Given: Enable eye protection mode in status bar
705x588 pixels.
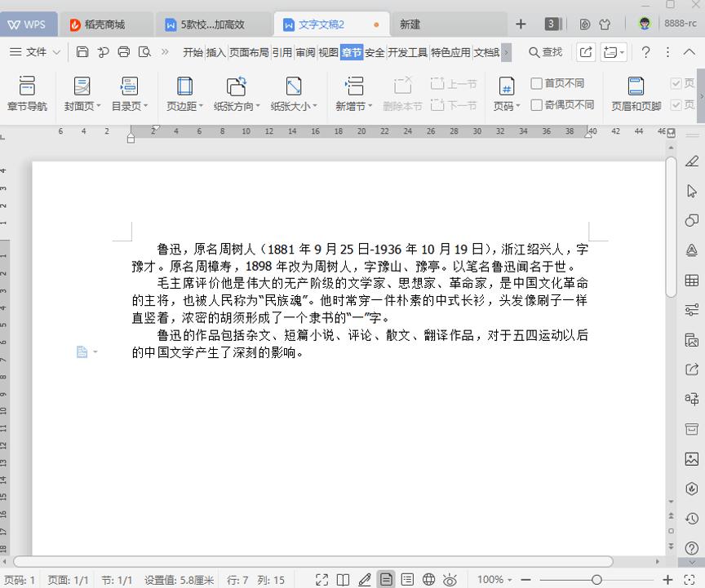Looking at the screenshot, I should click(x=451, y=580).
